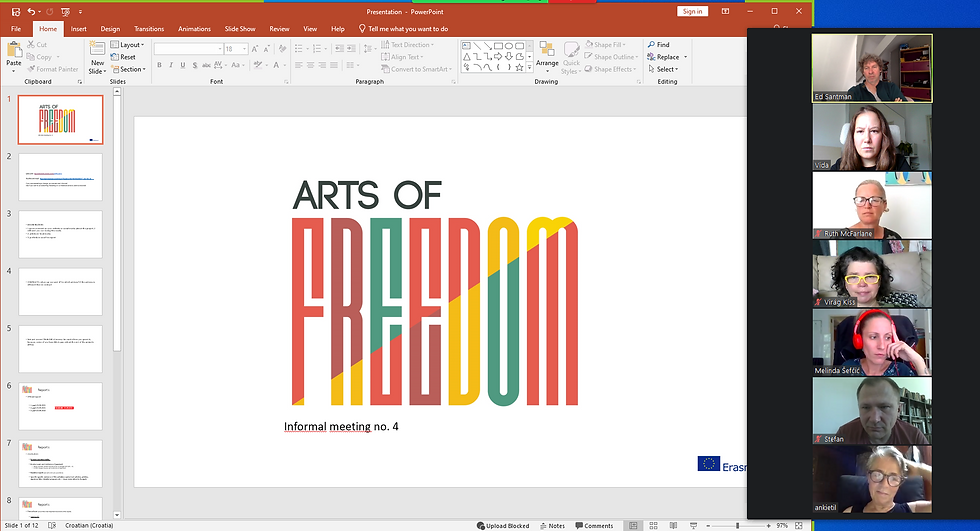Open the Layout dropdown
This screenshot has height=531, width=980.
pos(128,45)
